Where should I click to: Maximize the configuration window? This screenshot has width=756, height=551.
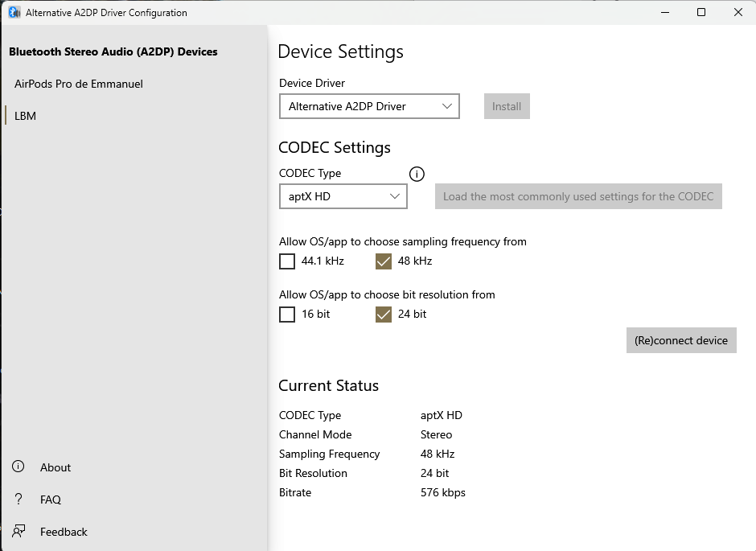[701, 13]
